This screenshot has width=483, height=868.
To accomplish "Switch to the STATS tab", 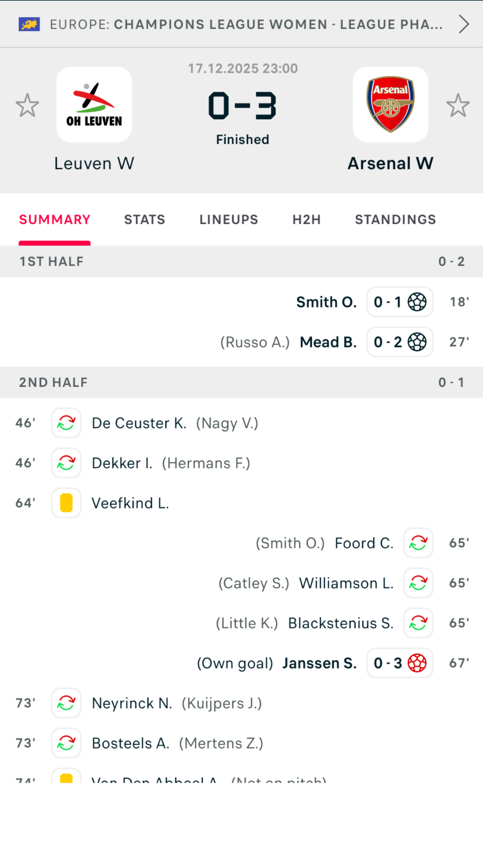I will [x=144, y=220].
